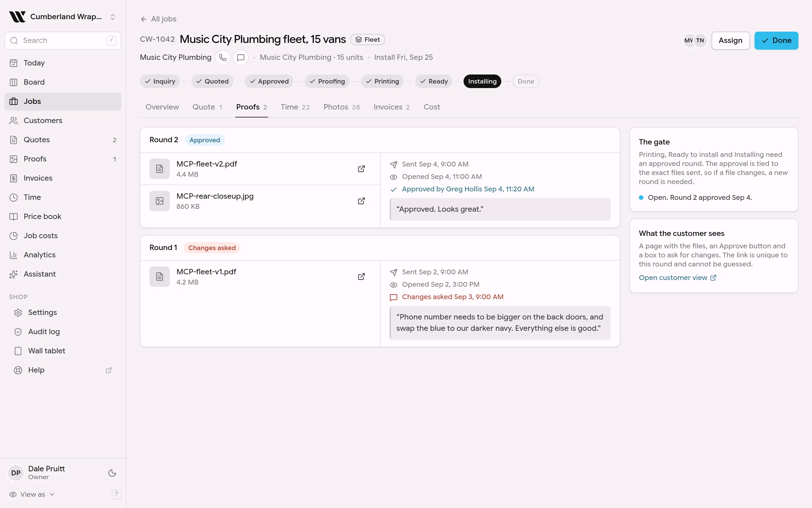812x508 pixels.
Task: Click the MCP-fleet-v2.pdf document file icon
Action: coord(159,169)
